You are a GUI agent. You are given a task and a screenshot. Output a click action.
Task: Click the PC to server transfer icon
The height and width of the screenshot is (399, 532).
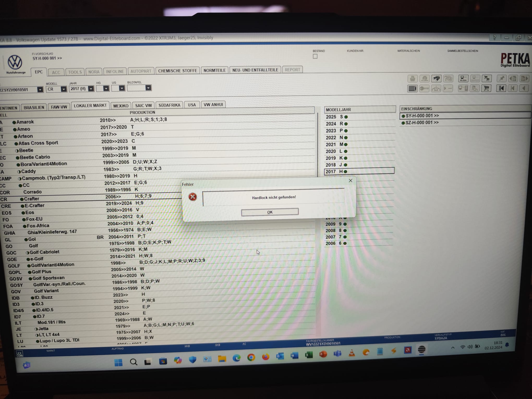pyautogui.click(x=463, y=88)
